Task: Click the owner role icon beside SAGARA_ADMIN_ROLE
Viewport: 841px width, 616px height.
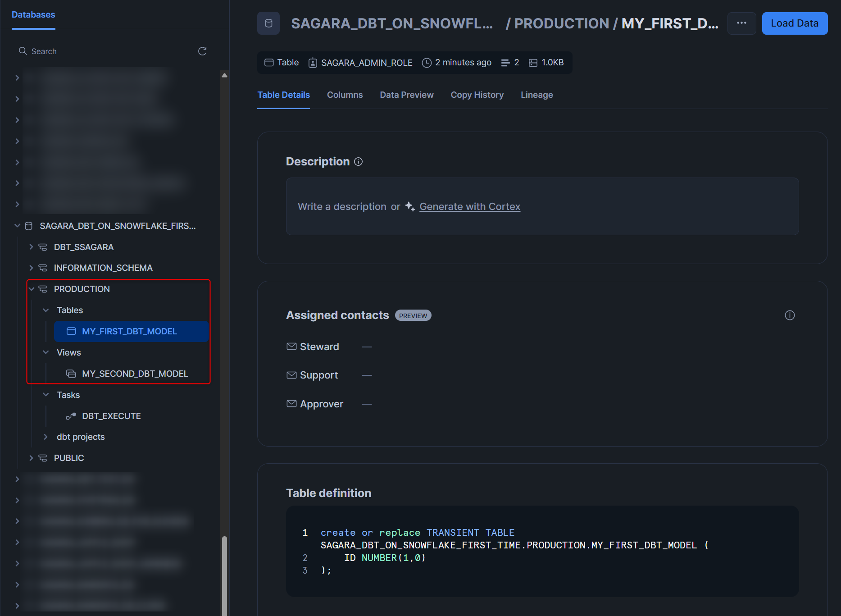Action: click(313, 63)
